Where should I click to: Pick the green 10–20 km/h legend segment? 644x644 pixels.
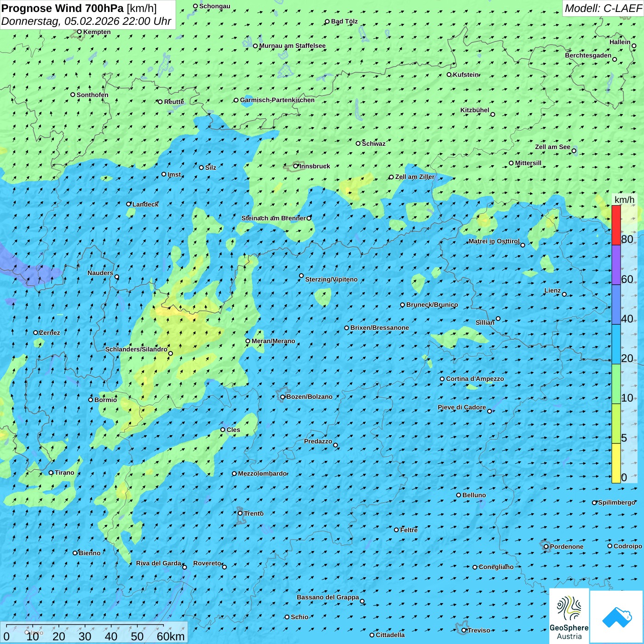point(616,384)
